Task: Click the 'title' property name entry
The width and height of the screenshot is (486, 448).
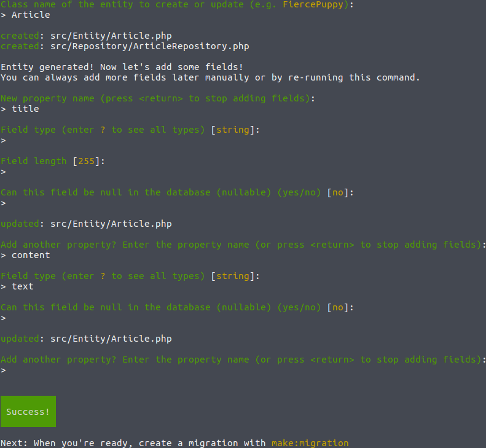Action: click(25, 109)
